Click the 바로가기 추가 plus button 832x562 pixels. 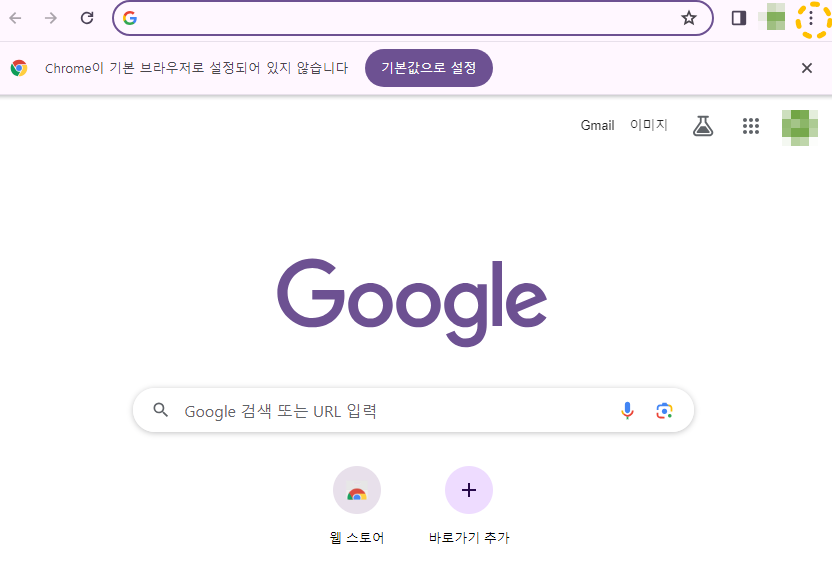point(469,490)
